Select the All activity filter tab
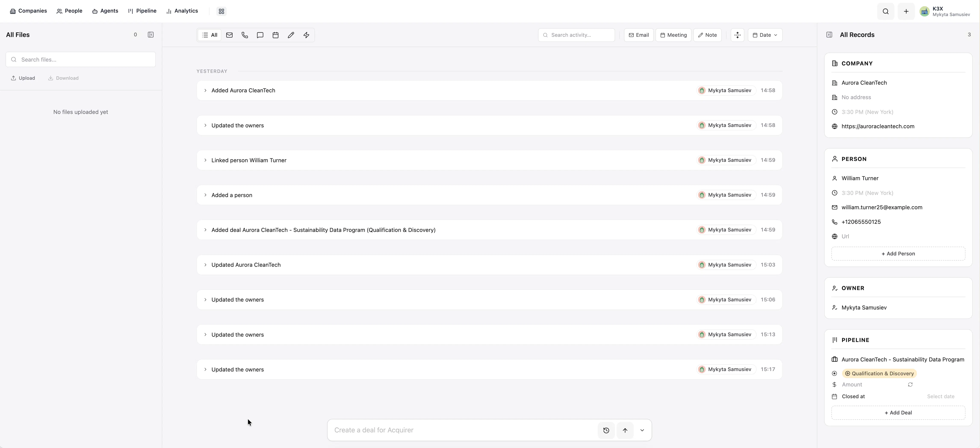 tap(210, 35)
